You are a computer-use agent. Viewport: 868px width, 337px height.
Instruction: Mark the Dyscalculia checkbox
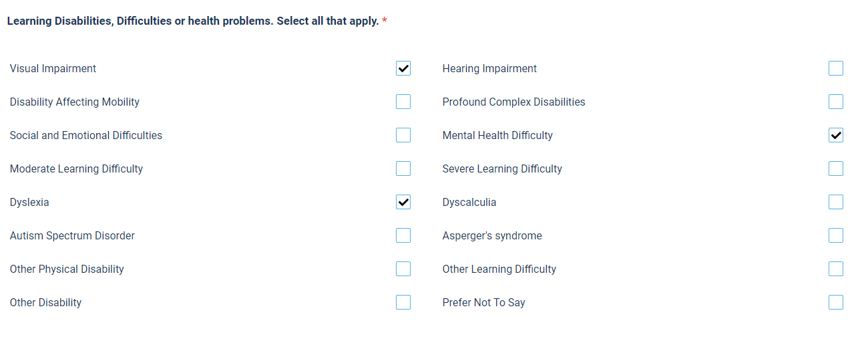click(x=836, y=202)
